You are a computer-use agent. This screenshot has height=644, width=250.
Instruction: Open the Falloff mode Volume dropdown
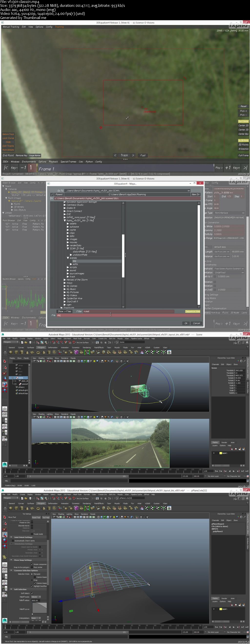click(36, 597)
